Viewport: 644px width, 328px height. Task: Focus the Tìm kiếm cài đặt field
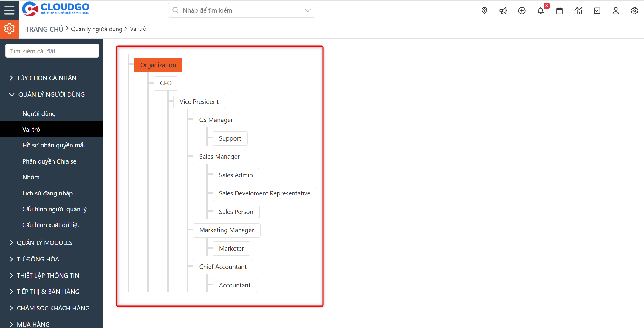pos(52,51)
